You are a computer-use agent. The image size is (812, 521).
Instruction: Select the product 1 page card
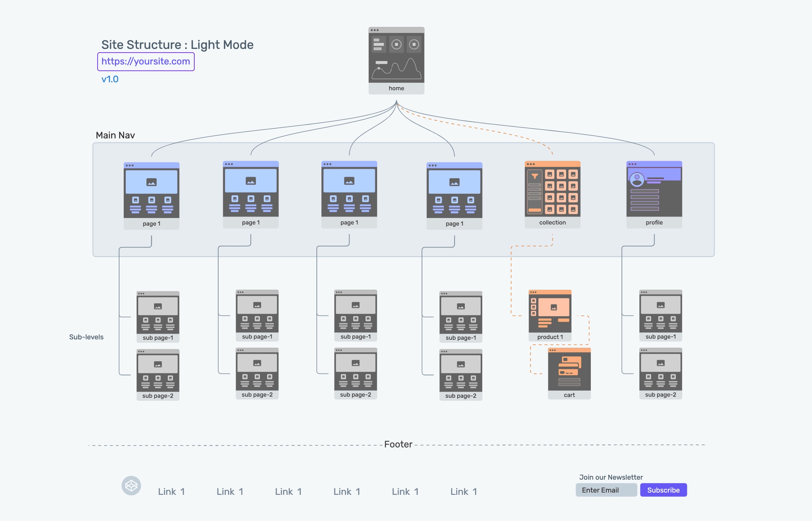pos(550,315)
